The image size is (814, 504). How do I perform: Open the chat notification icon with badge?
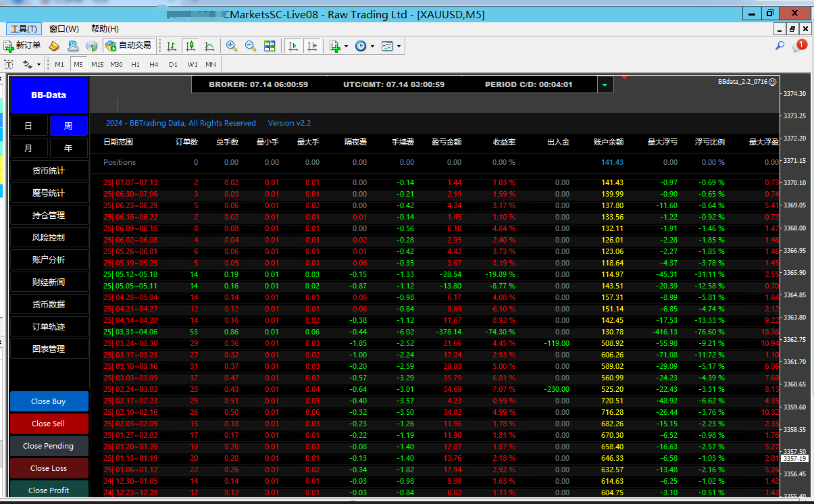[x=799, y=46]
